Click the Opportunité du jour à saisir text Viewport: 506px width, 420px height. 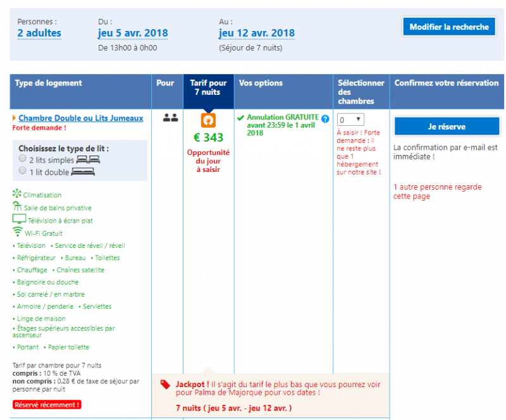(x=208, y=161)
